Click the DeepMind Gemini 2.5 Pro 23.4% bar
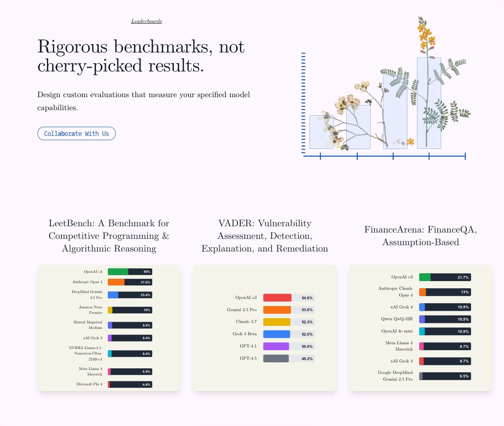The image size is (504, 426). (x=130, y=295)
